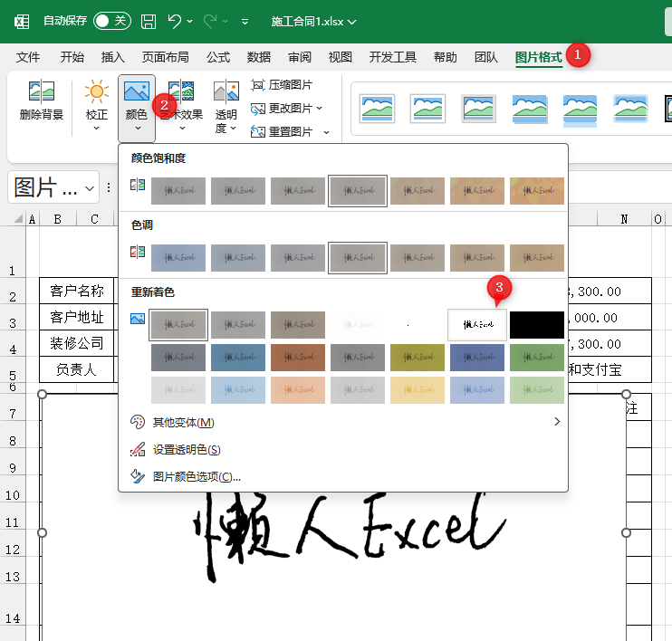672x641 pixels.
Task: Choose 设置透明色(S) menu item
Action: (343, 449)
